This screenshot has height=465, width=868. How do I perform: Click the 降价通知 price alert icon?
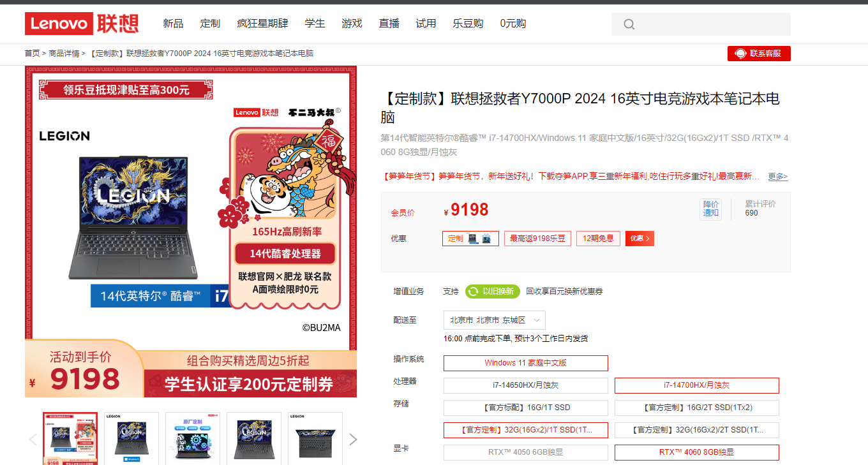(x=710, y=209)
